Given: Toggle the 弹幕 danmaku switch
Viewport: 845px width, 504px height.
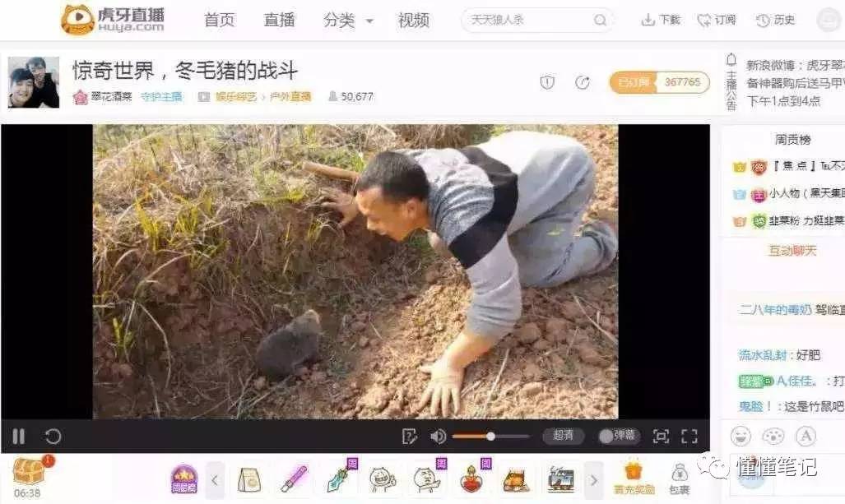Looking at the screenshot, I should [617, 437].
